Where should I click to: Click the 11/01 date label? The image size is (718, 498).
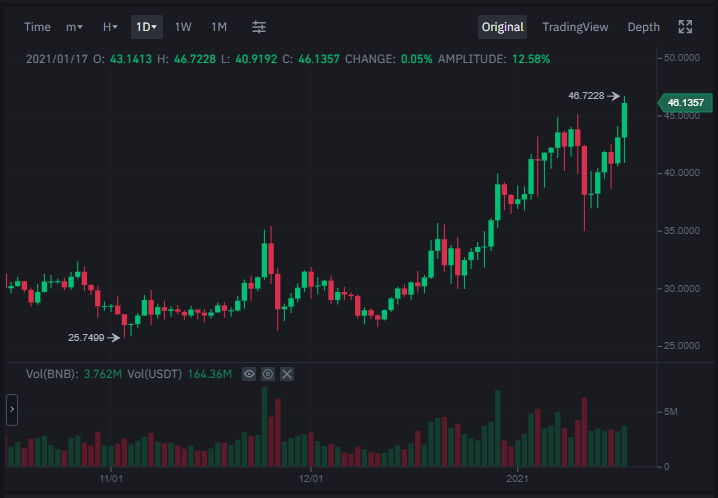(x=111, y=479)
